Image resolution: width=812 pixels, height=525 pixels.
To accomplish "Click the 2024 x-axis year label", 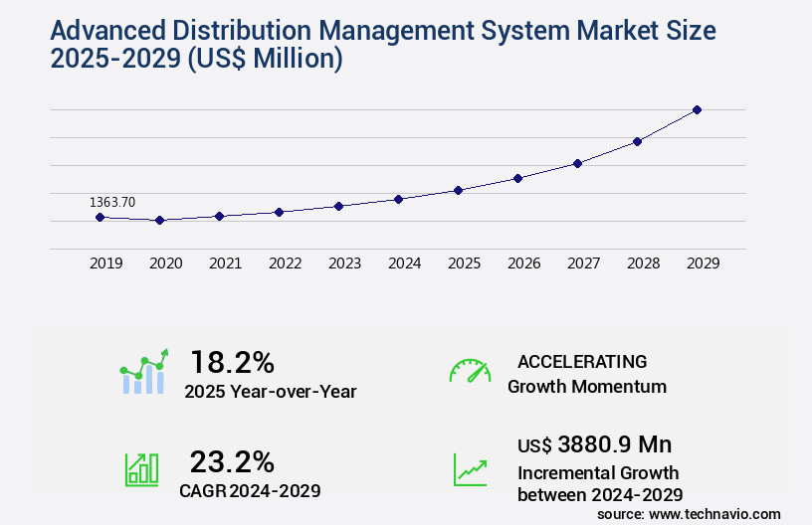I will (x=404, y=263).
